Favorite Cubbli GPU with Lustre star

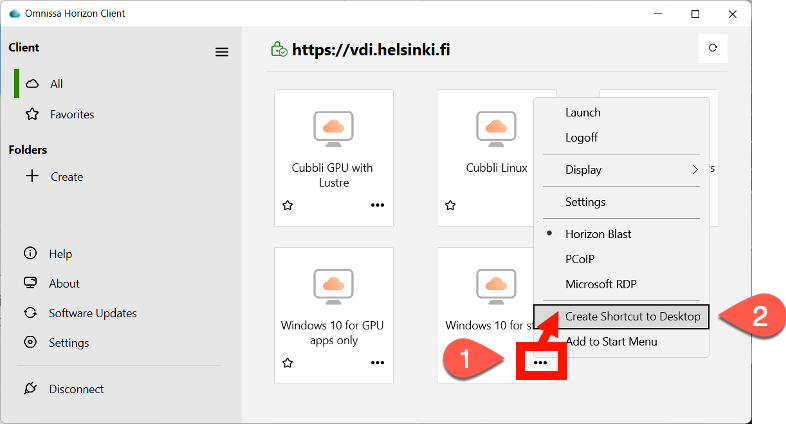coord(287,205)
